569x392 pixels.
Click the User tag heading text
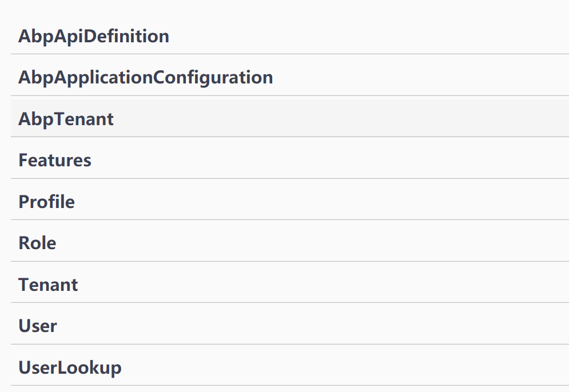[38, 326]
